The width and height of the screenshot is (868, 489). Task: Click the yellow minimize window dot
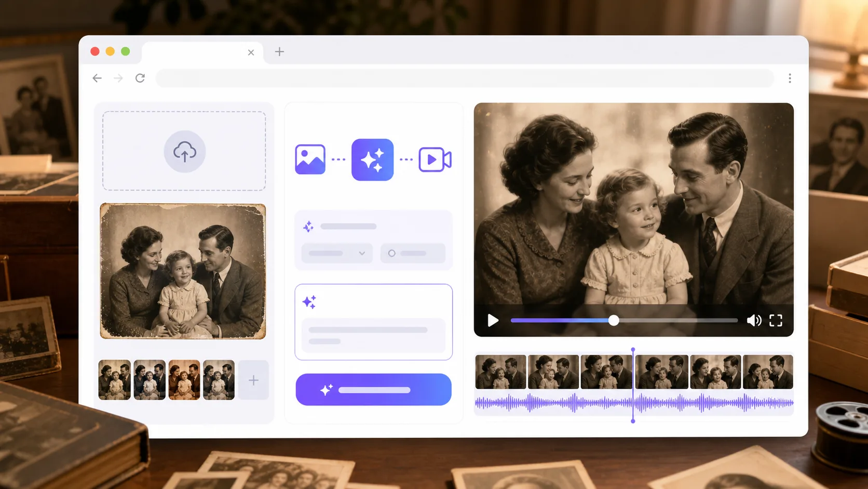pos(110,51)
